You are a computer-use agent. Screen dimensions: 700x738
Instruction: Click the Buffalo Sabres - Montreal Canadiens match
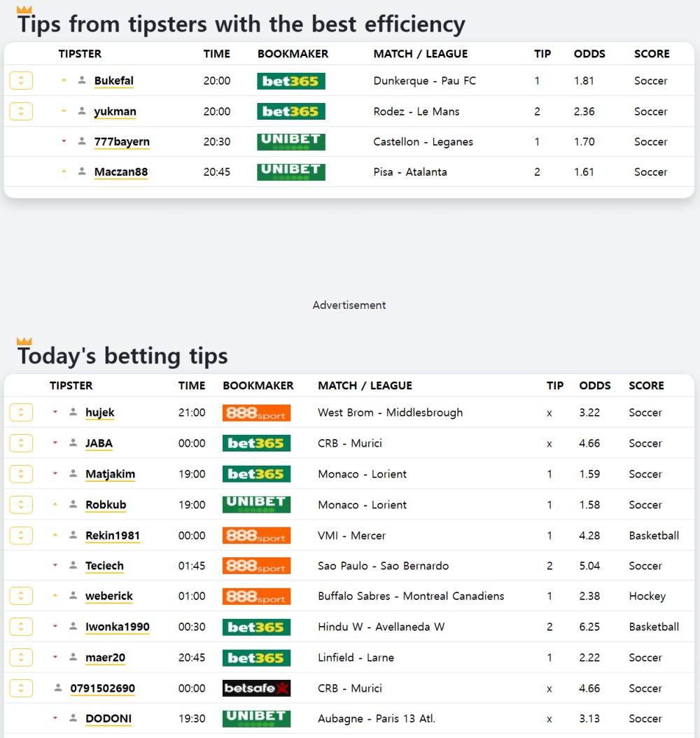click(411, 597)
